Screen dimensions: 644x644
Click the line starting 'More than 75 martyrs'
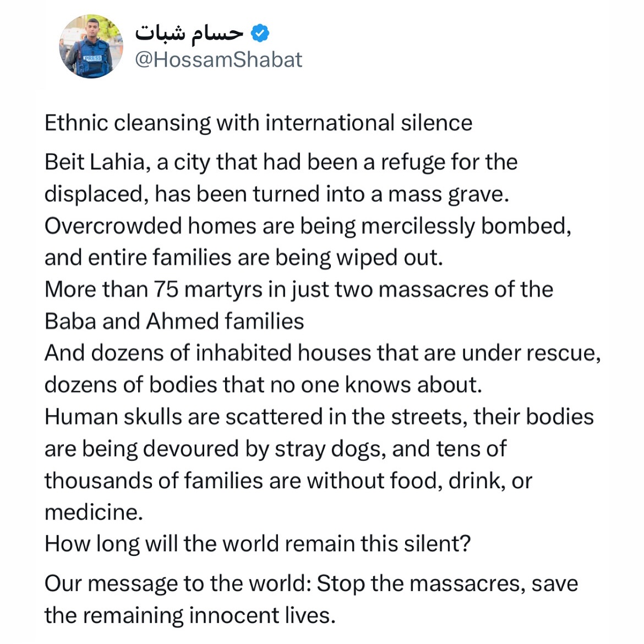[298, 290]
